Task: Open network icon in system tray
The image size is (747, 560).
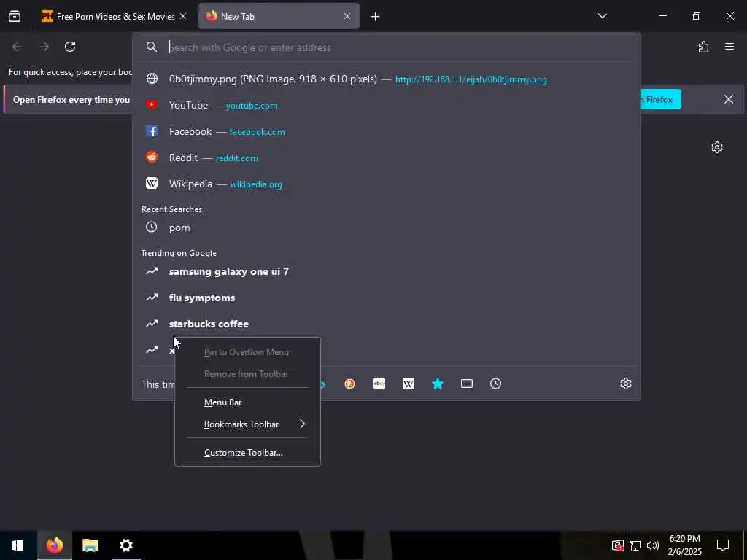Action: coord(635,545)
